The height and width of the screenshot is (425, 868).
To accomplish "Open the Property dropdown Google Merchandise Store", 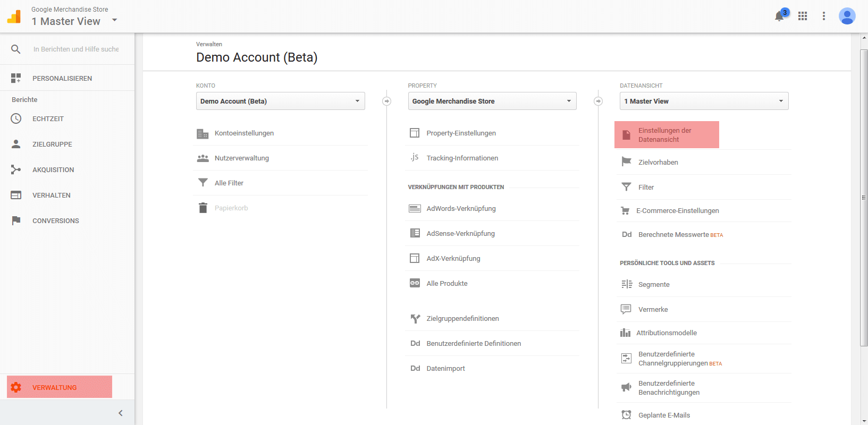I will [x=492, y=101].
